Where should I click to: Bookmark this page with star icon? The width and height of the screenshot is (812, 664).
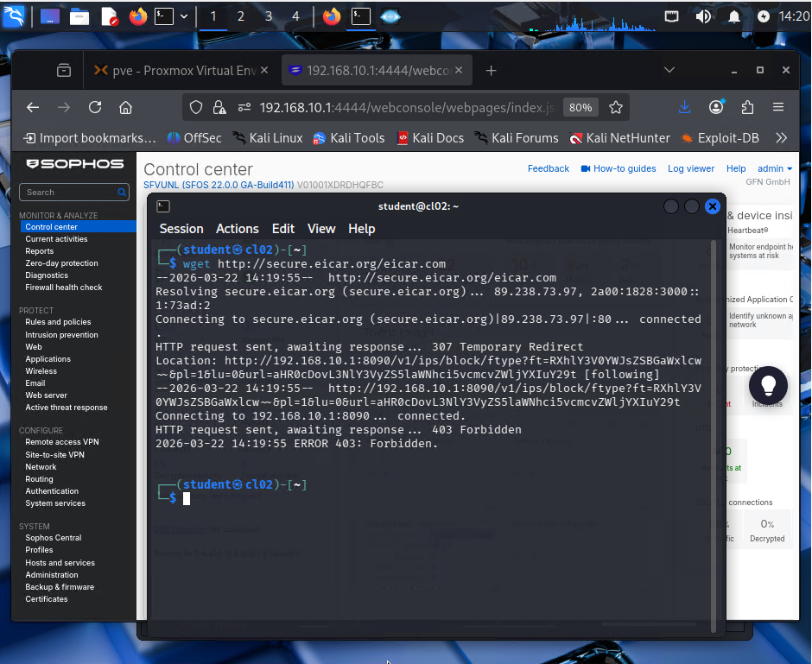coord(616,107)
